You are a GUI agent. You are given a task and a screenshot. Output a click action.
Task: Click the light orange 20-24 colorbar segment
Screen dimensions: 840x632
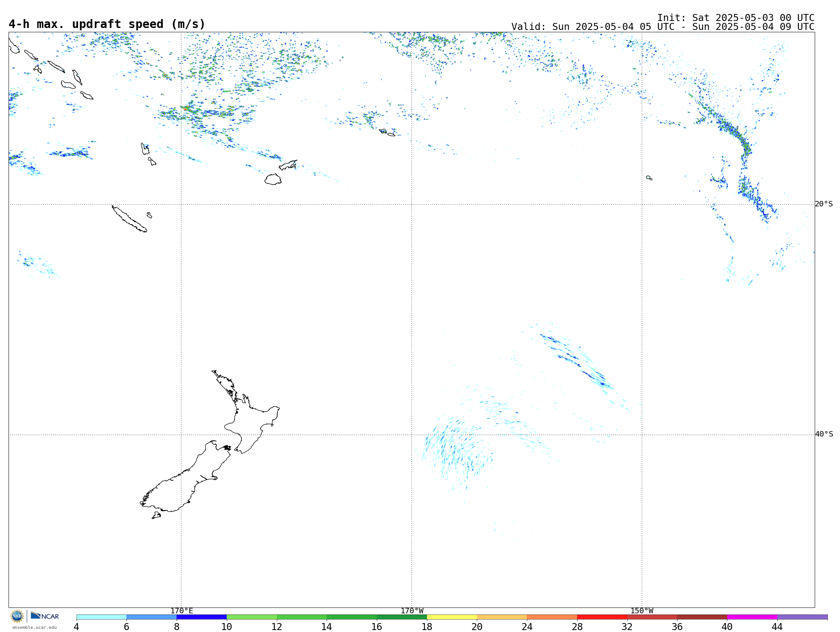(502, 617)
